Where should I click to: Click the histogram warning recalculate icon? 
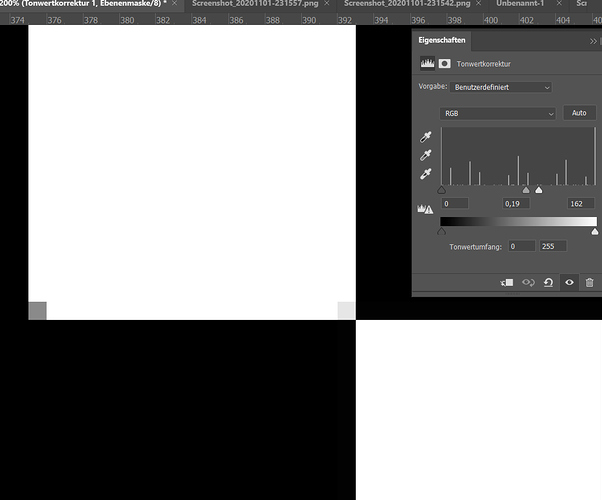click(425, 209)
